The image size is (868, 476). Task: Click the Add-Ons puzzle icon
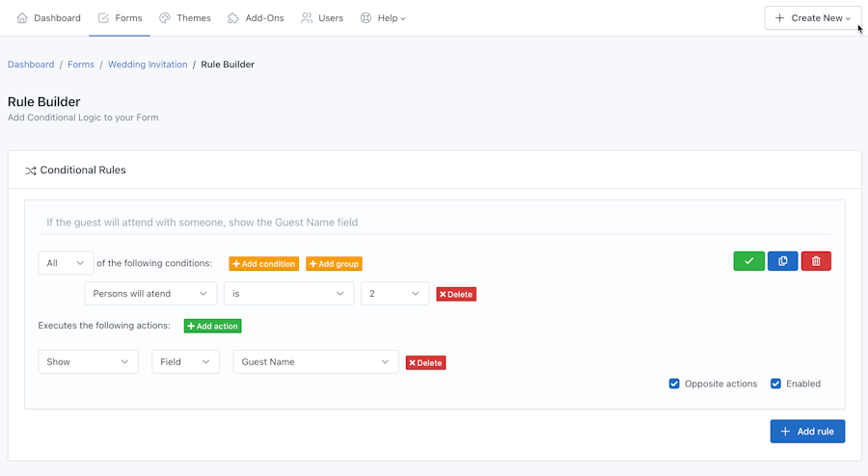[233, 18]
